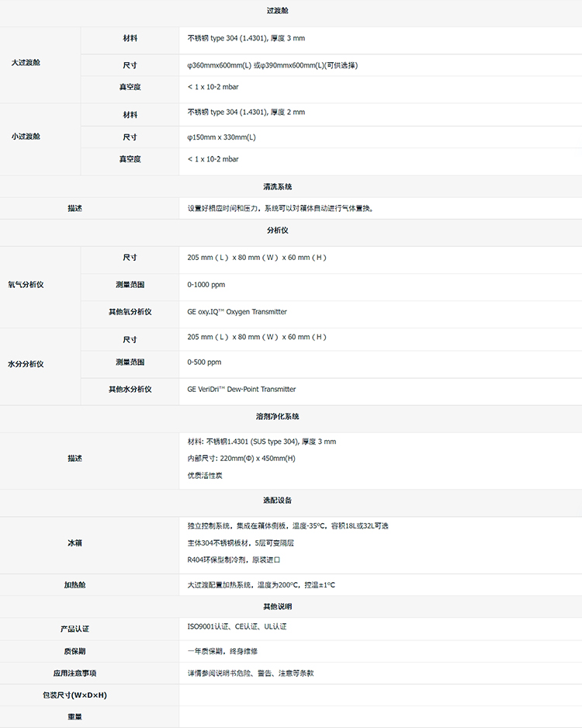Image resolution: width=582 pixels, height=728 pixels.
Task: Click the φ150mm x 330mm(L) size value
Action: 221,137
